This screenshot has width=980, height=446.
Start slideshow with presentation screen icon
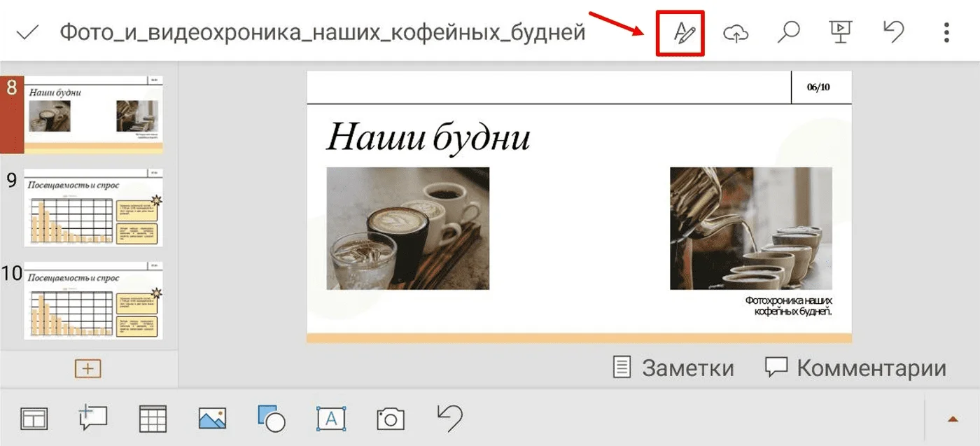click(839, 33)
